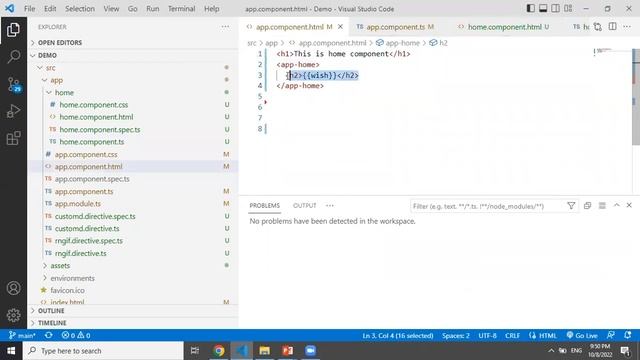The height and width of the screenshot is (360, 640).
Task: Toggle secondary side bar layout icon
Action: (x=556, y=9)
